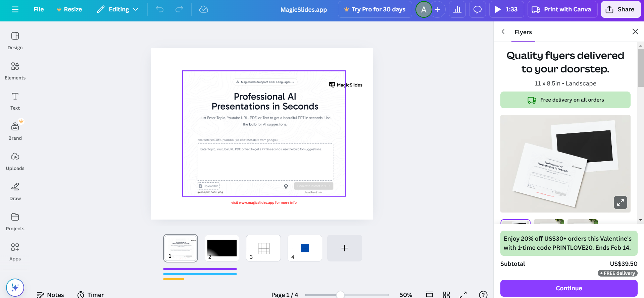This screenshot has height=298, width=644.
Task: Open the 50% zoom level menu
Action: [406, 295]
